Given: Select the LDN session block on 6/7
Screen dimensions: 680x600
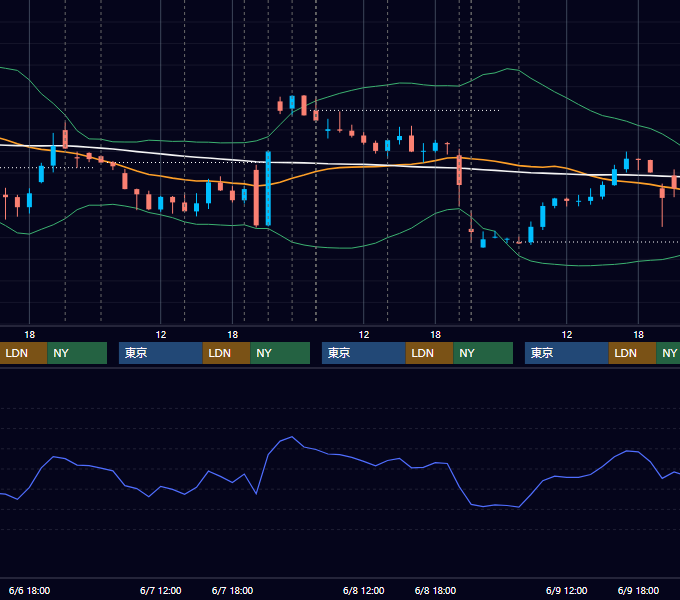Looking at the screenshot, I should click(226, 353).
